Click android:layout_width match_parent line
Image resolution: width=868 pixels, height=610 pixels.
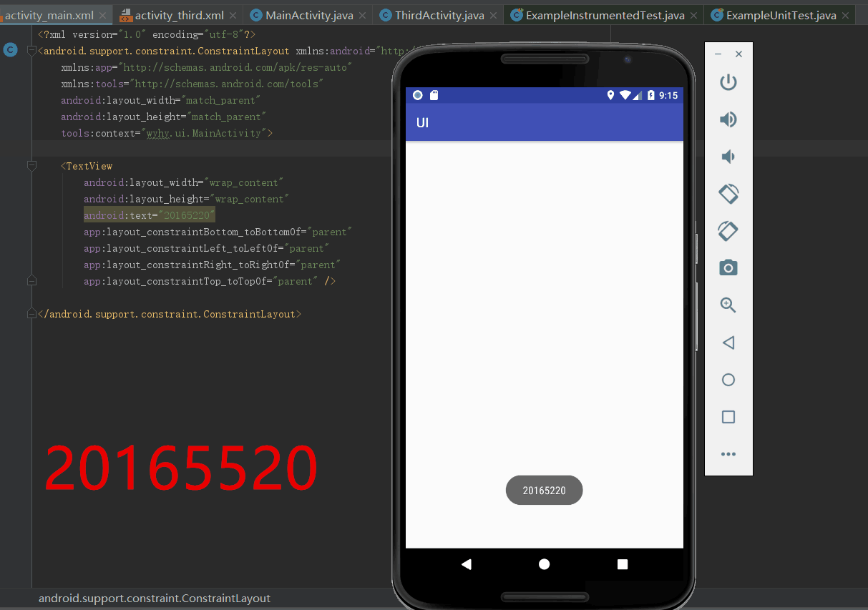161,100
